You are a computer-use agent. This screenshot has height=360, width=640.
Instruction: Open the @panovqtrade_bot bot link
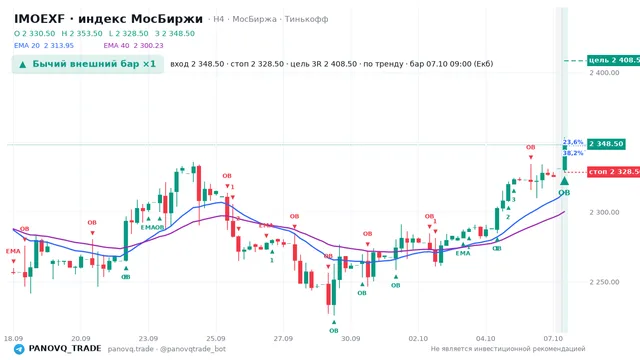193,349
